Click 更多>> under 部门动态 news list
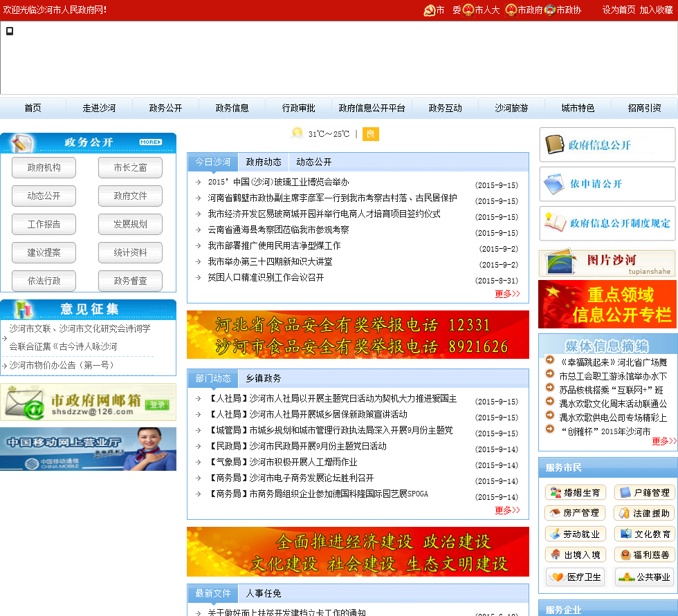 click(507, 510)
